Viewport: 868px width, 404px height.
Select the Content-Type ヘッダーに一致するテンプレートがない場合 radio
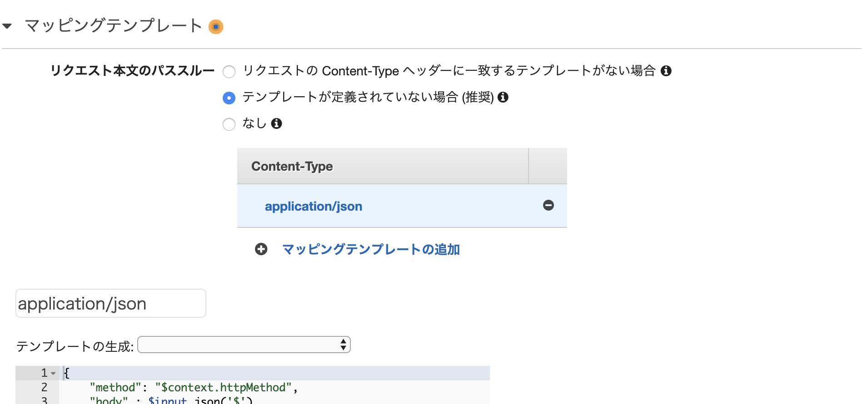(x=229, y=72)
